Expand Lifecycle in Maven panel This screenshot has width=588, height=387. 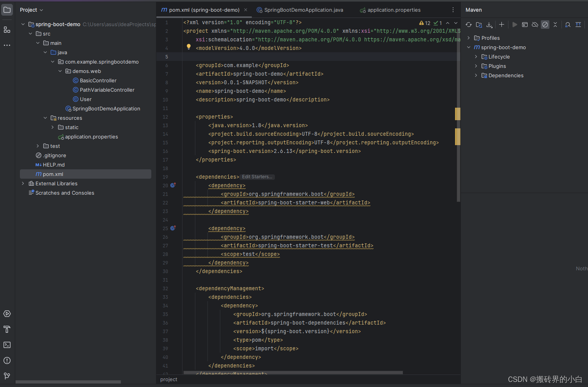click(476, 57)
